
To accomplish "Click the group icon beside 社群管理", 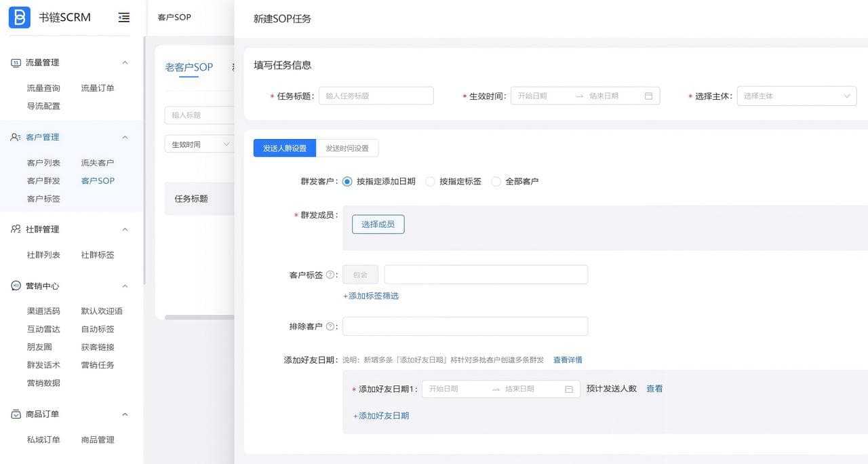I will point(16,229).
